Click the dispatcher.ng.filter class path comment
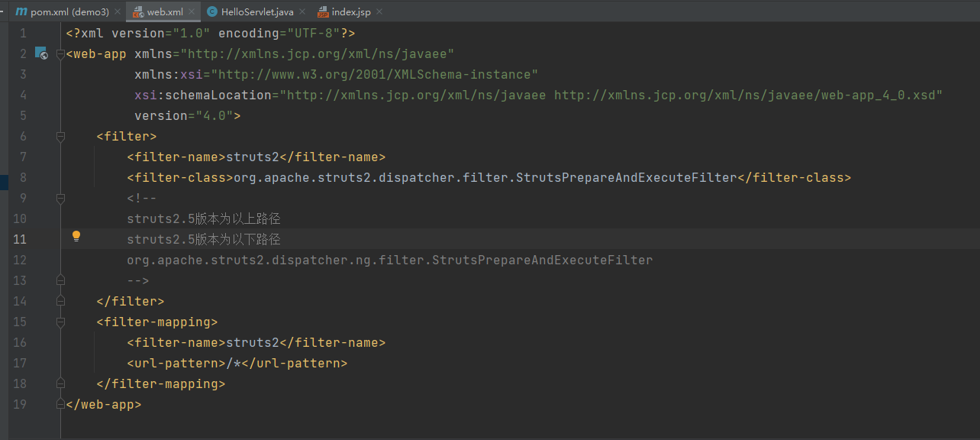This screenshot has height=440, width=980. (390, 260)
